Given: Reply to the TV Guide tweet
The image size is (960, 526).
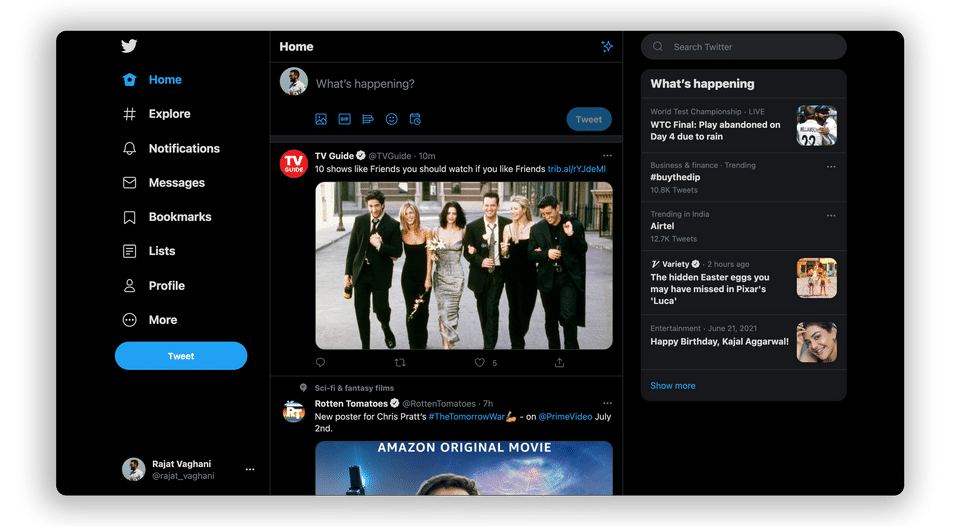Looking at the screenshot, I should pyautogui.click(x=320, y=363).
